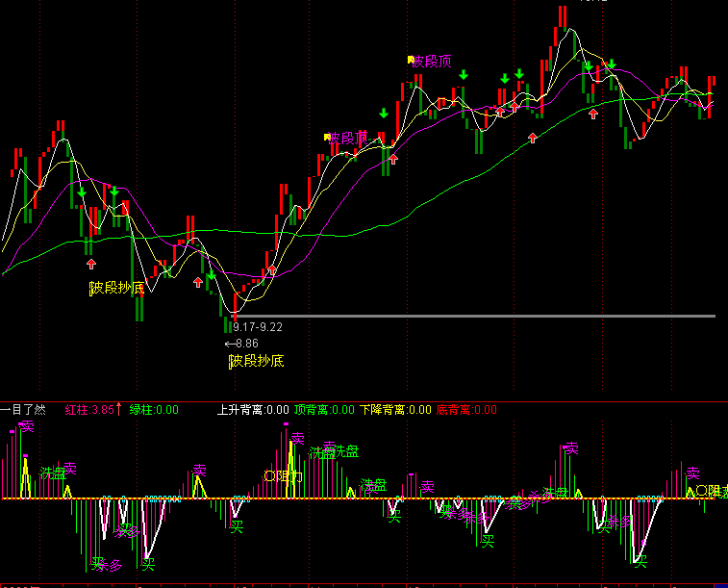Image resolution: width=728 pixels, height=588 pixels.
Task: Click the ←8.86 low price label
Action: (241, 344)
